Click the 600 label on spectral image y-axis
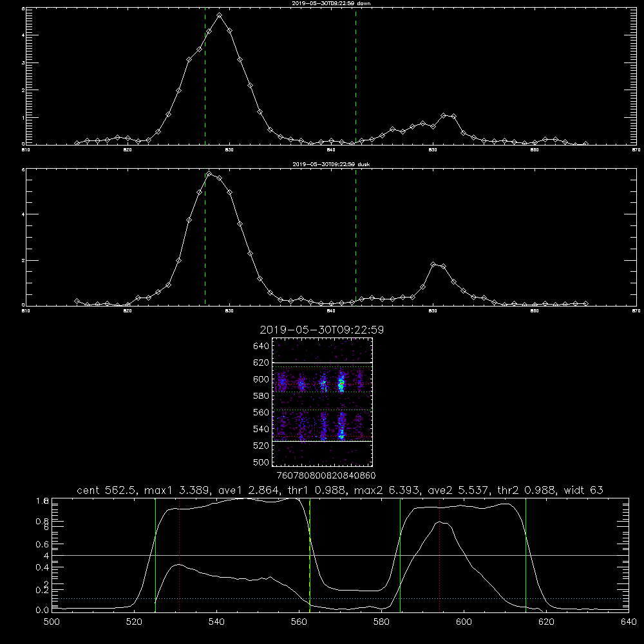 pyautogui.click(x=261, y=379)
